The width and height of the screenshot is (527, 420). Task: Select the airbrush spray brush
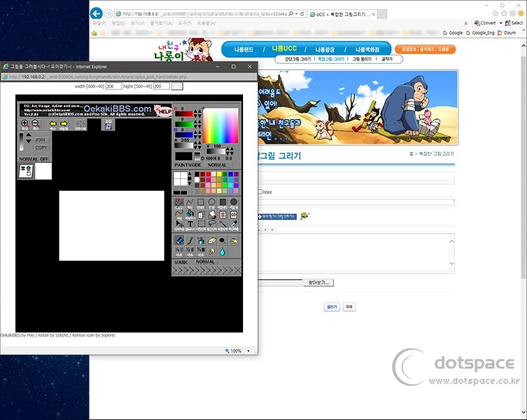201,241
